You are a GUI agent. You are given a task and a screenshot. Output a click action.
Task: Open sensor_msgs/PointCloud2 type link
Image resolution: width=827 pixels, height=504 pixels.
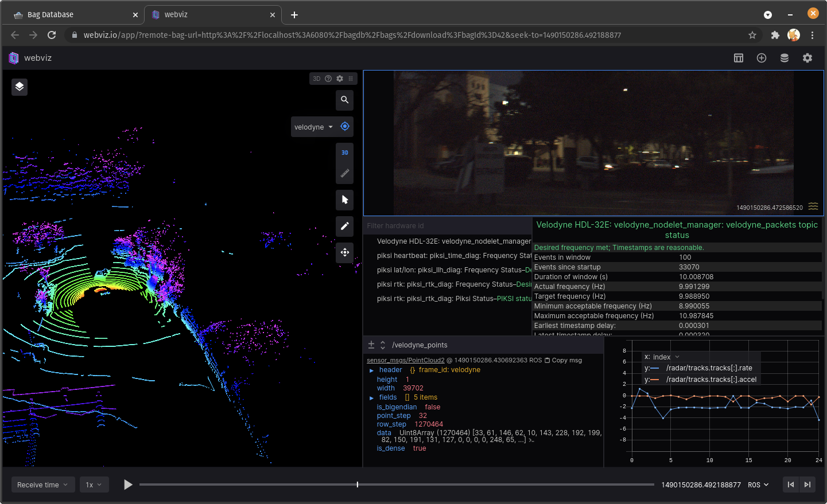pyautogui.click(x=406, y=360)
